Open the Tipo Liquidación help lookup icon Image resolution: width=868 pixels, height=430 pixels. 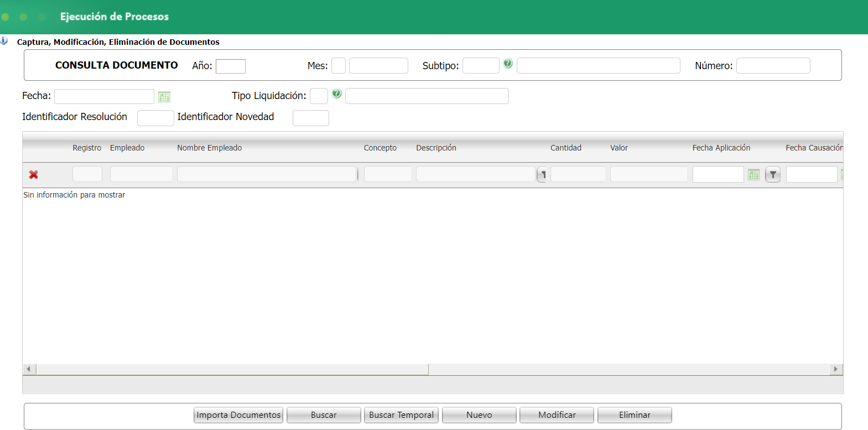coord(337,94)
